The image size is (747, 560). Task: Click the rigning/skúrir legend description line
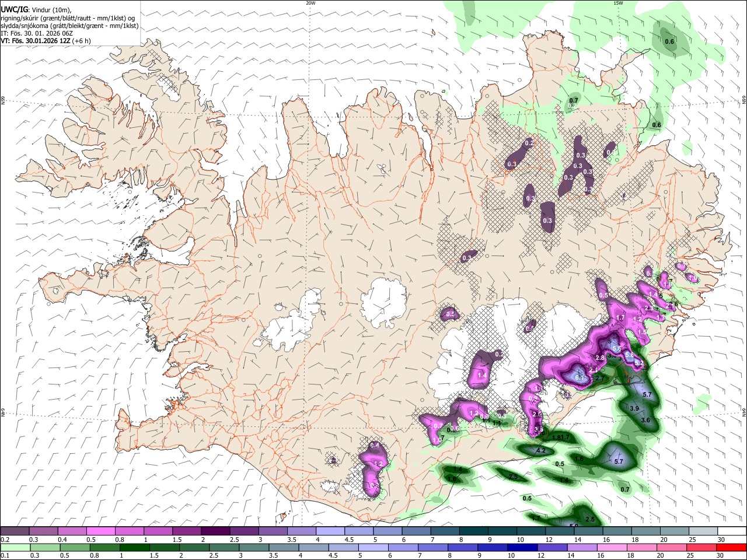coord(68,17)
